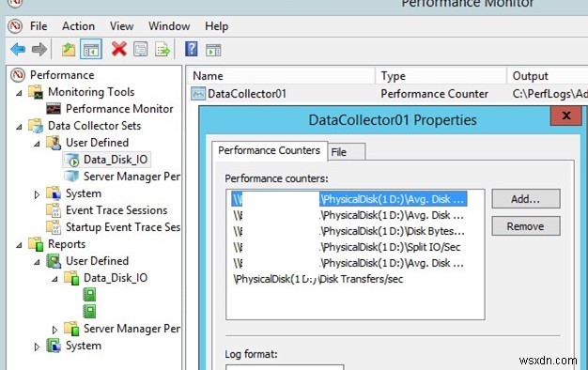Select the last Avg. Disk counter row
The width and height of the screenshot is (588, 370).
[348, 263]
